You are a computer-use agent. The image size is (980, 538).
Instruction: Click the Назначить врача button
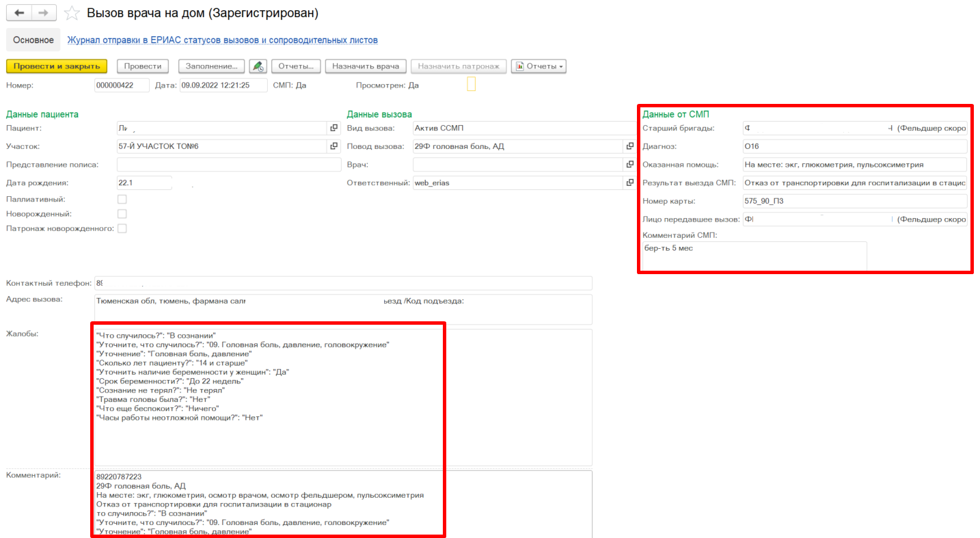tap(366, 66)
